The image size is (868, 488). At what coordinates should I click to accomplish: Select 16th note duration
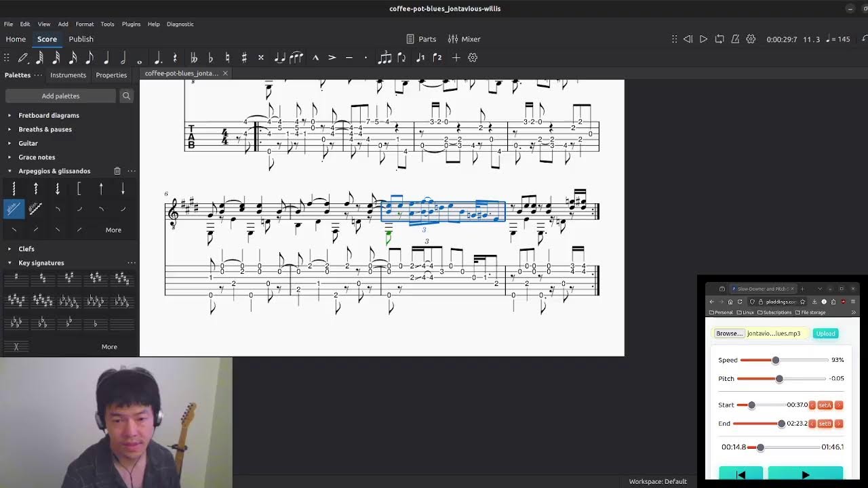pyautogui.click(x=73, y=58)
